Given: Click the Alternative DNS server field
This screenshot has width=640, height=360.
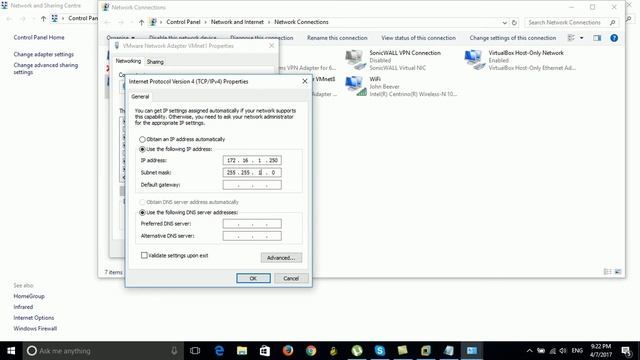Looking at the screenshot, I should (x=252, y=236).
